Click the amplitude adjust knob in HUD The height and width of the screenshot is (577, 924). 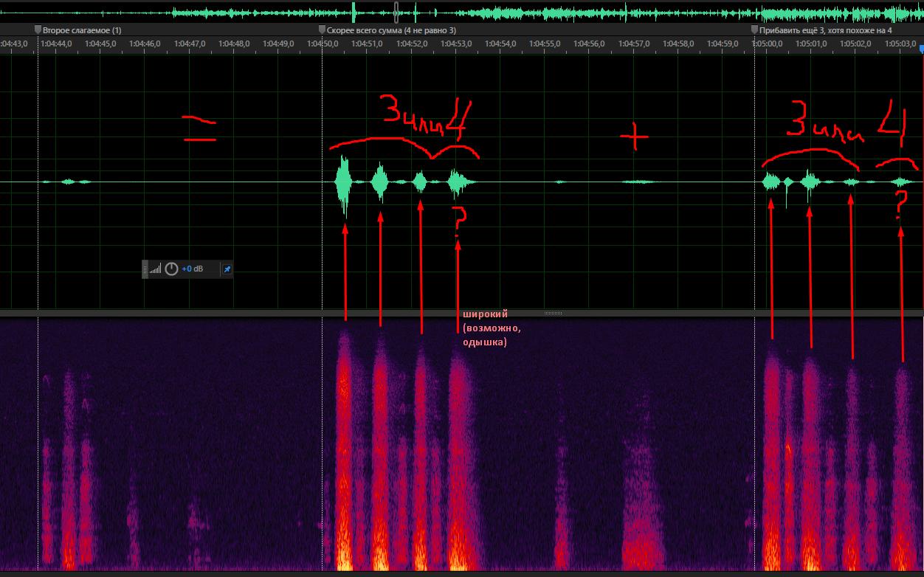[x=171, y=269]
